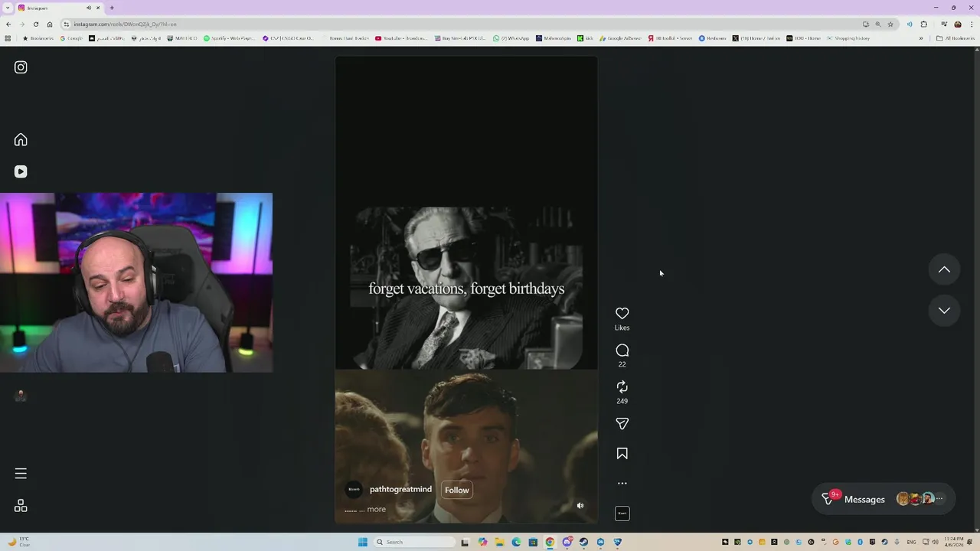Go to the browser home page
Image resolution: width=980 pixels, height=551 pixels.
click(x=50, y=24)
